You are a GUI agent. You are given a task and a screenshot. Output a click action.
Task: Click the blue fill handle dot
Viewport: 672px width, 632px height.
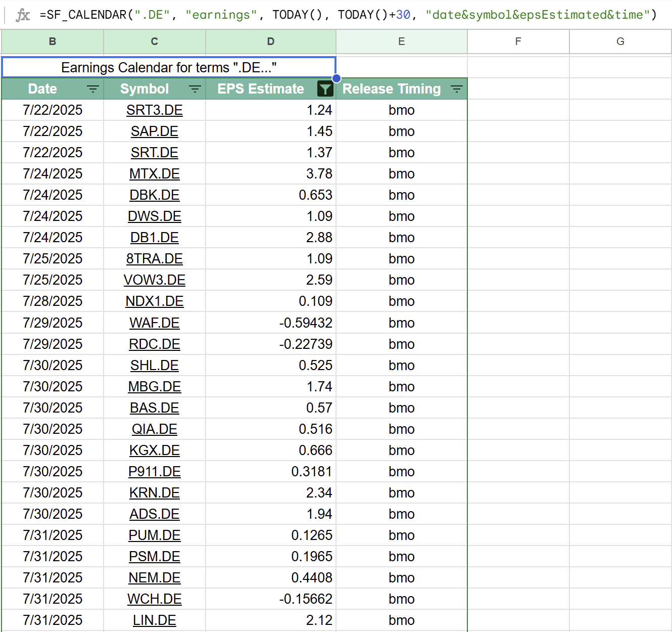335,78
